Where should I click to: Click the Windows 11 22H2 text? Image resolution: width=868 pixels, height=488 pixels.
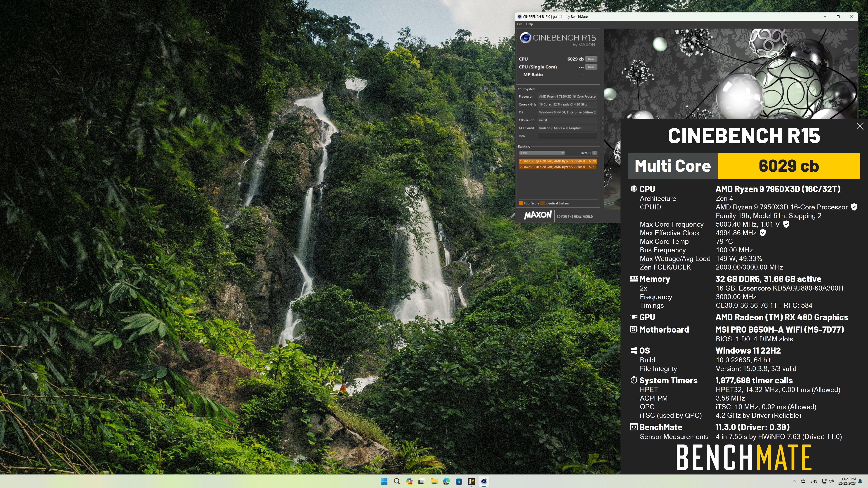pos(748,351)
